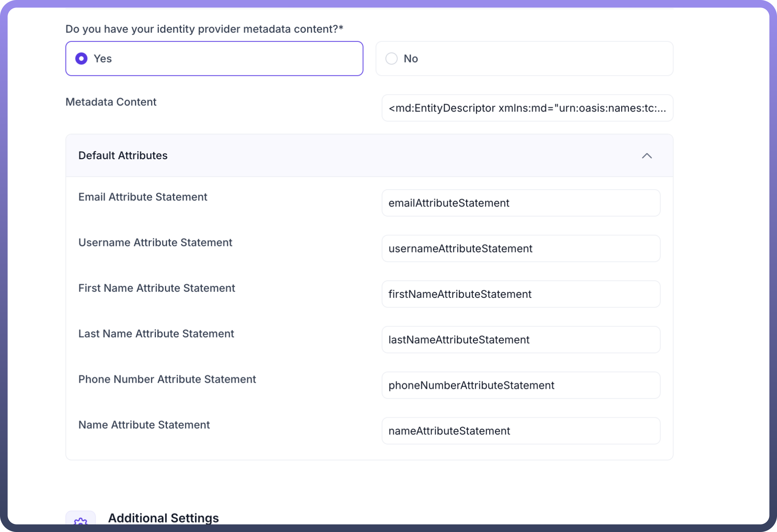
Task: Click the Metadata Content label
Action: click(x=111, y=102)
